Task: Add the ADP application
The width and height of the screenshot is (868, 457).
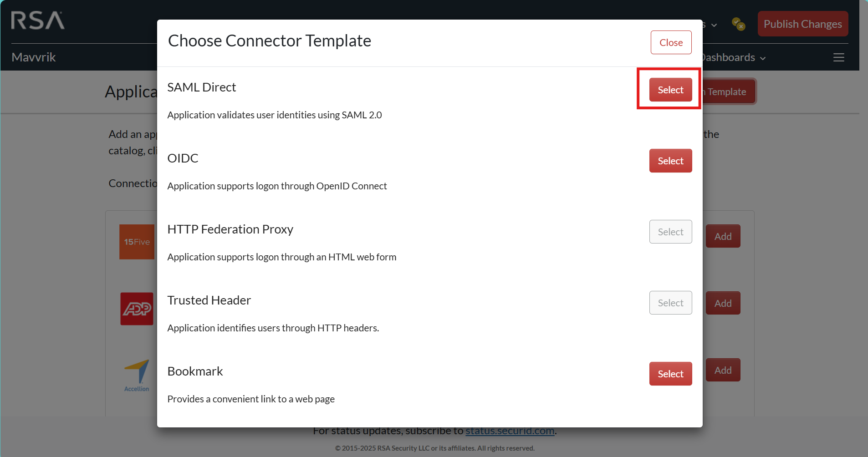Action: [723, 303]
